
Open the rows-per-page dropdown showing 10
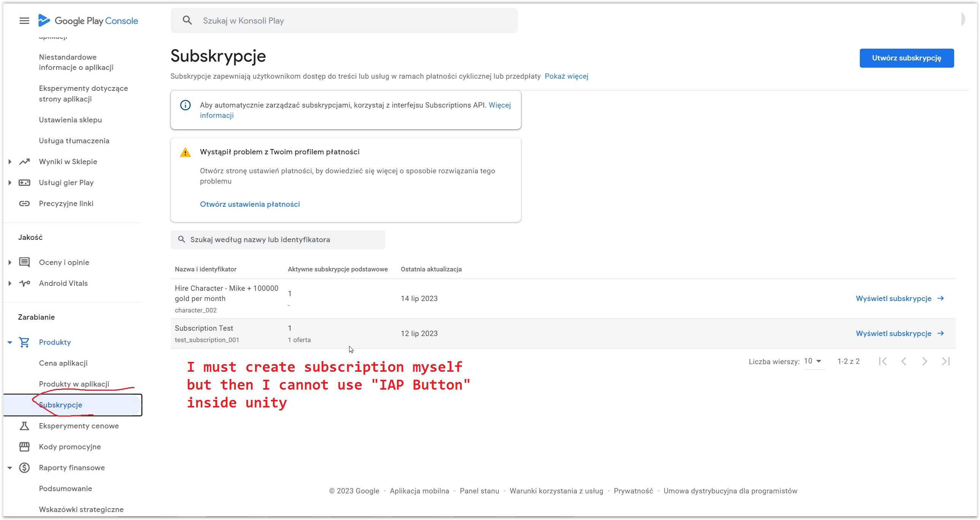point(813,361)
